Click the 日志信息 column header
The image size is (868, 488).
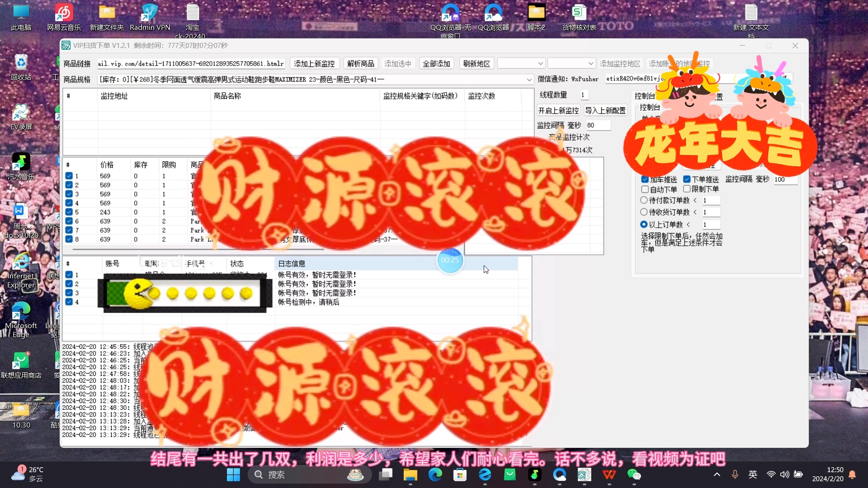click(x=292, y=263)
